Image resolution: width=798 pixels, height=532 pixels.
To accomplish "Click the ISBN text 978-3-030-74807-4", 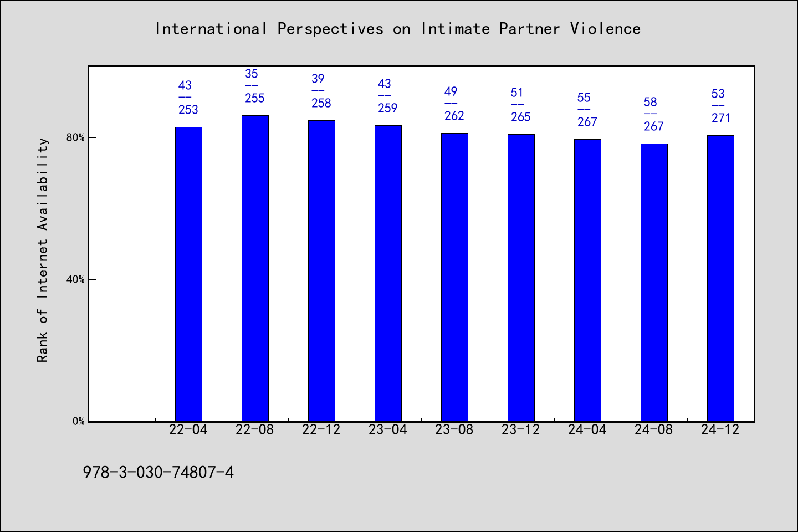I will tap(158, 472).
